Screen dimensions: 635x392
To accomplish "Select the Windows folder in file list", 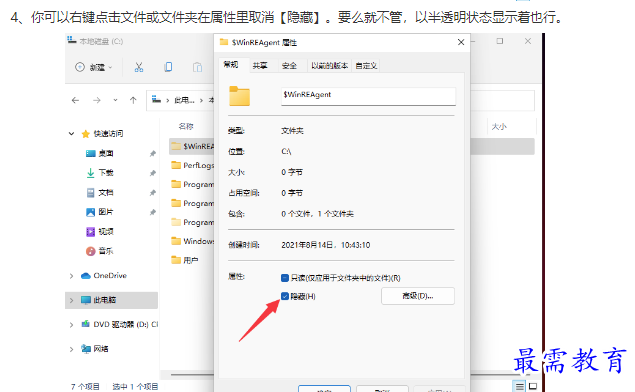I will coord(192,241).
